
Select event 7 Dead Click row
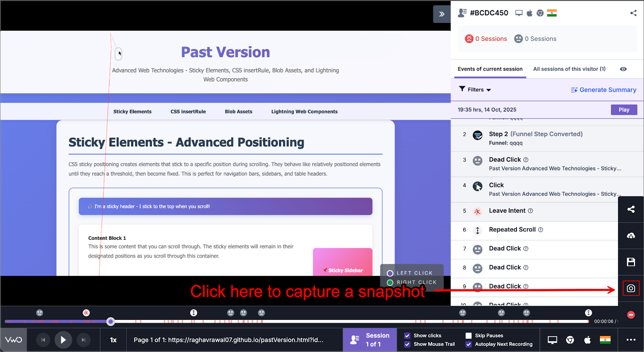[535, 249]
